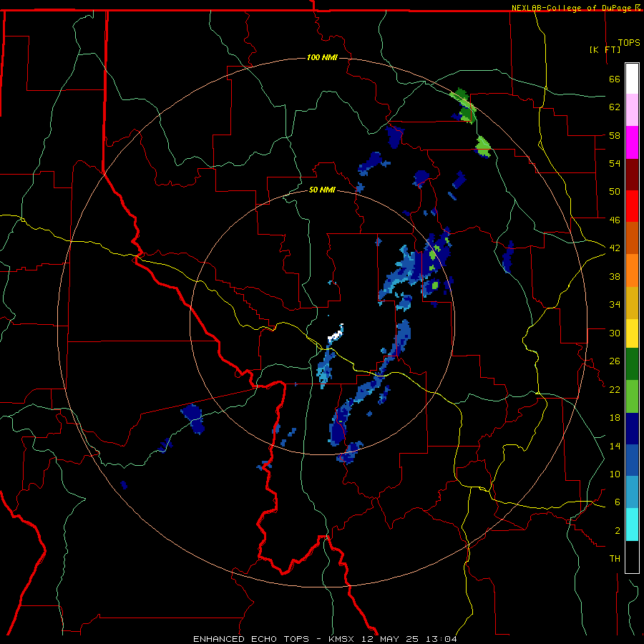The image size is (644, 644).
Task: Select the white swatch in the legend
Action: coord(632,79)
